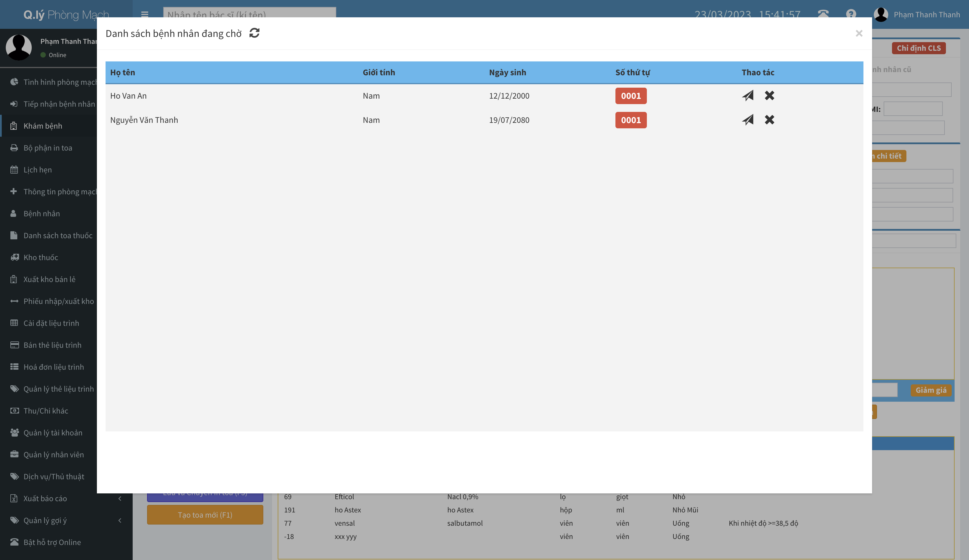Send Ho Van An to examination
969x560 pixels.
click(x=748, y=95)
